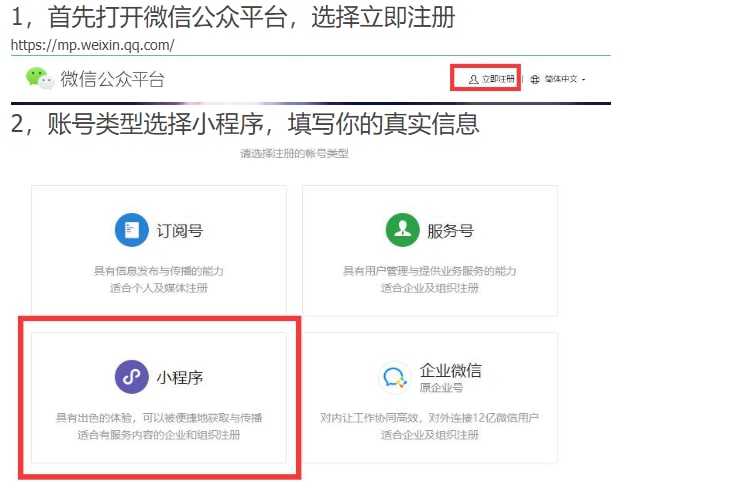This screenshot has height=483, width=731.
Task: Open the 简体中文 language dropdown
Action: tap(565, 79)
